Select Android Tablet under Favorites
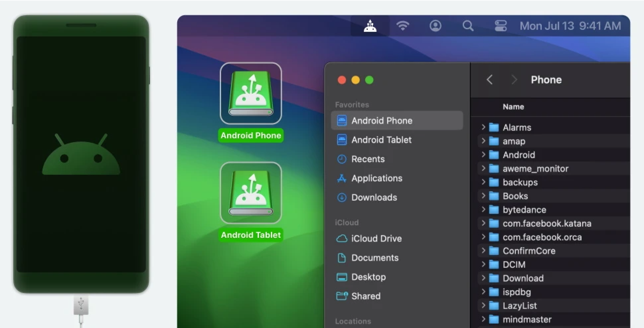644x328 pixels. (381, 140)
